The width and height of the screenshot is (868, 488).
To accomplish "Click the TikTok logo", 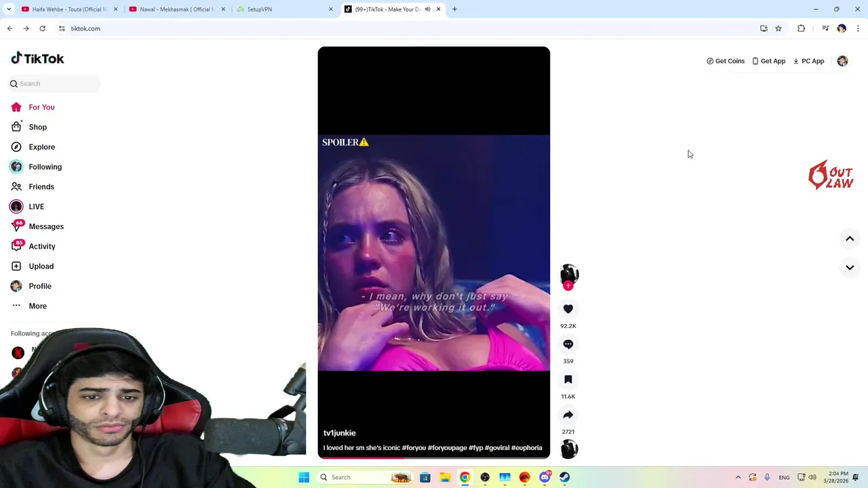I will coord(37,58).
